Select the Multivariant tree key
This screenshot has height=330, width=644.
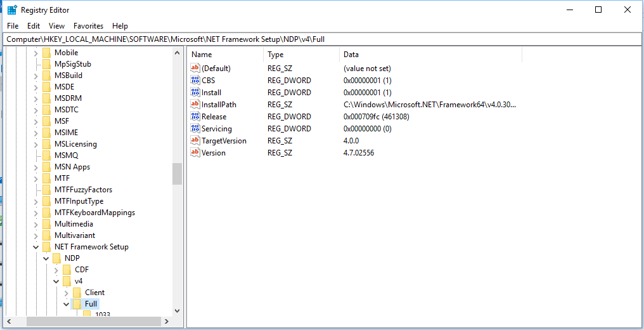point(75,235)
